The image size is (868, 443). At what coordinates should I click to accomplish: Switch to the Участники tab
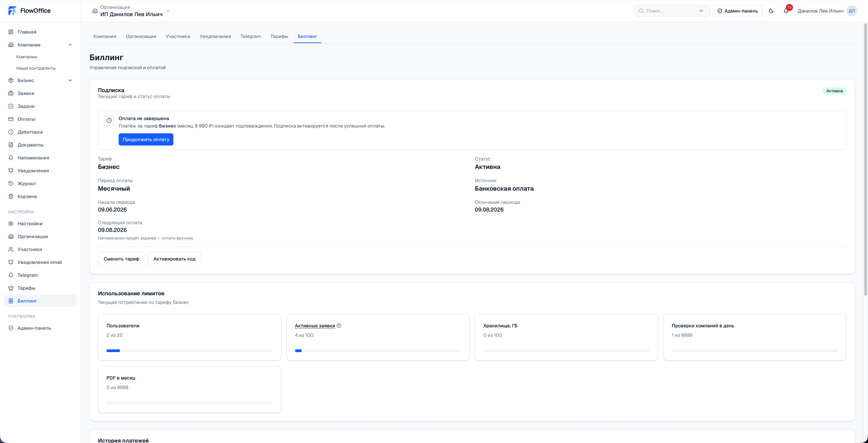click(178, 36)
